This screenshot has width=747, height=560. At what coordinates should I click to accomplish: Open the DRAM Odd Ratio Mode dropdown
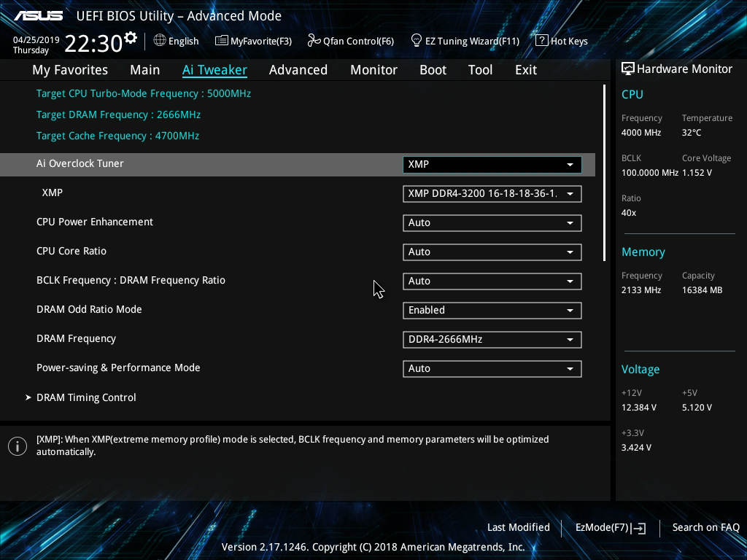coord(492,311)
